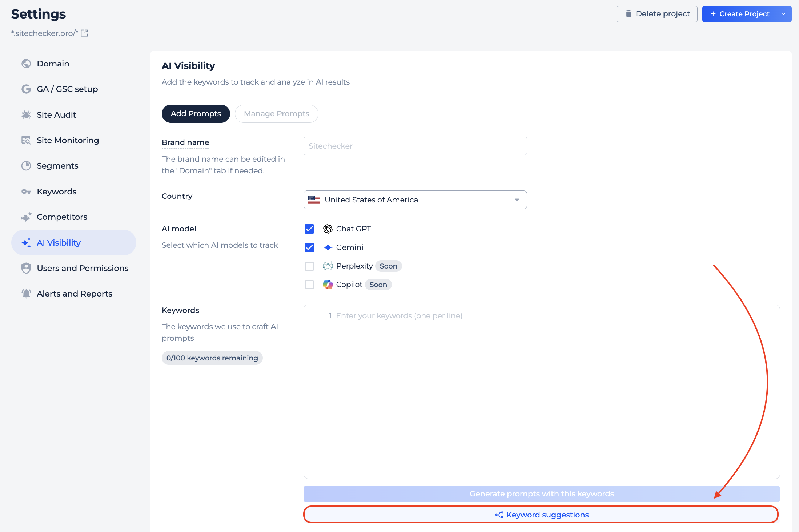
Task: Enable the Copilot checkbox
Action: 309,285
